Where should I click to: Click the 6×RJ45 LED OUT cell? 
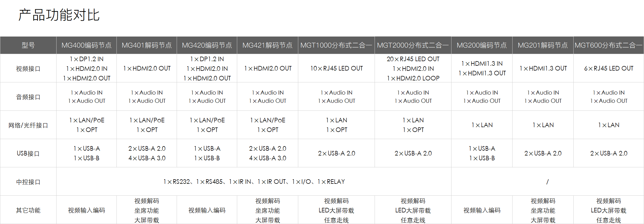[x=609, y=68]
